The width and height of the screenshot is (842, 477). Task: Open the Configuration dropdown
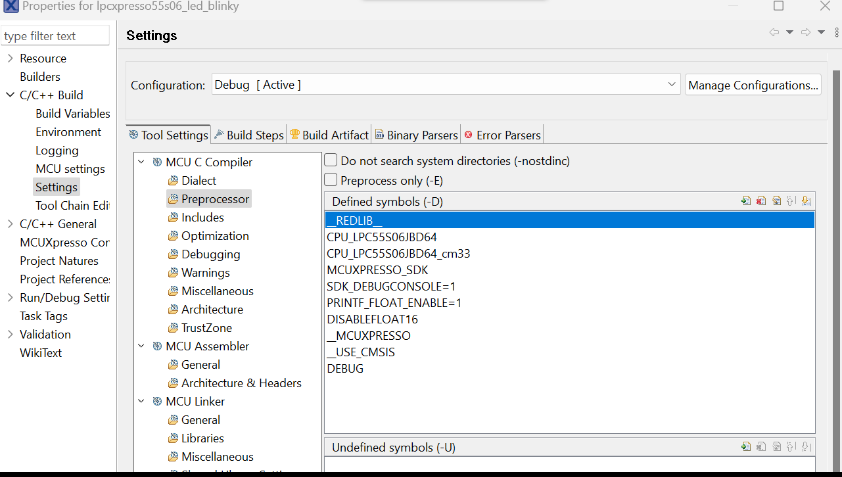pos(446,85)
